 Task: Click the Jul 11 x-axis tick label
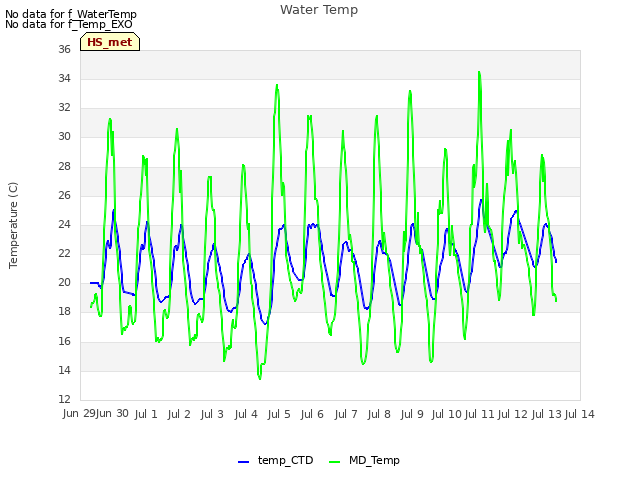coord(479,414)
